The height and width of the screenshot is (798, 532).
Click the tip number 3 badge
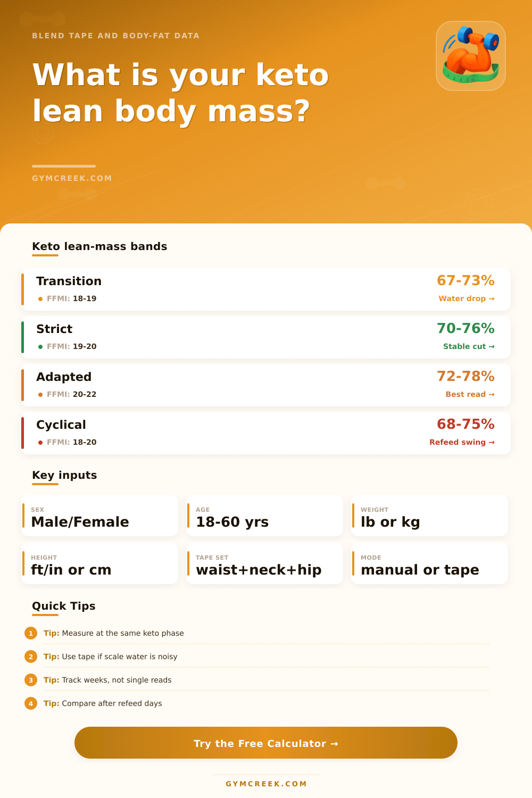tap(31, 680)
